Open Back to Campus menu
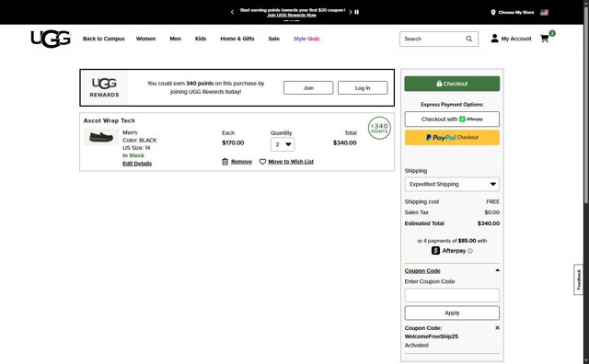The image size is (589, 364). [x=104, y=39]
